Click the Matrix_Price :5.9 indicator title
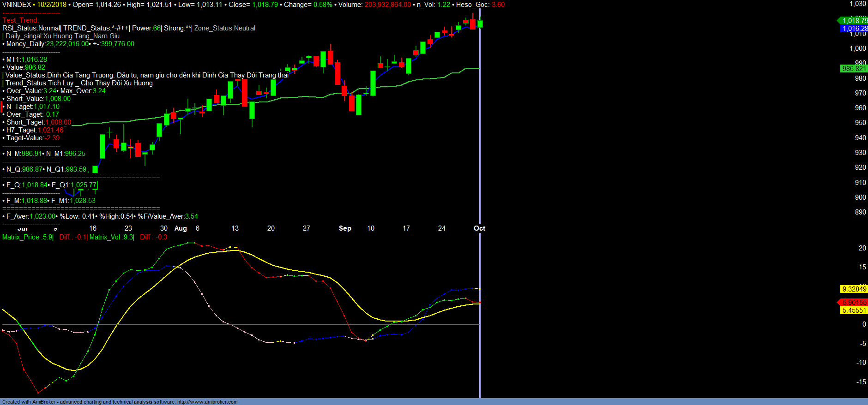 click(27, 237)
